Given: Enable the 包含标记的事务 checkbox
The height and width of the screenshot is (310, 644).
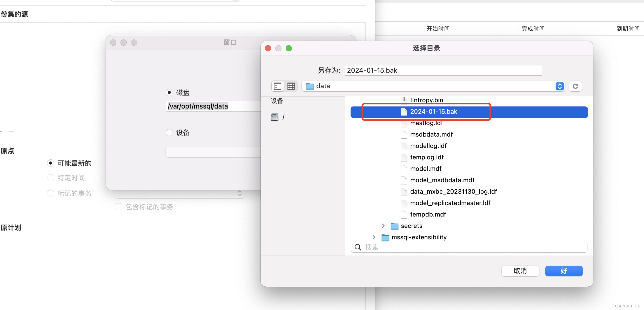Looking at the screenshot, I should (x=119, y=207).
